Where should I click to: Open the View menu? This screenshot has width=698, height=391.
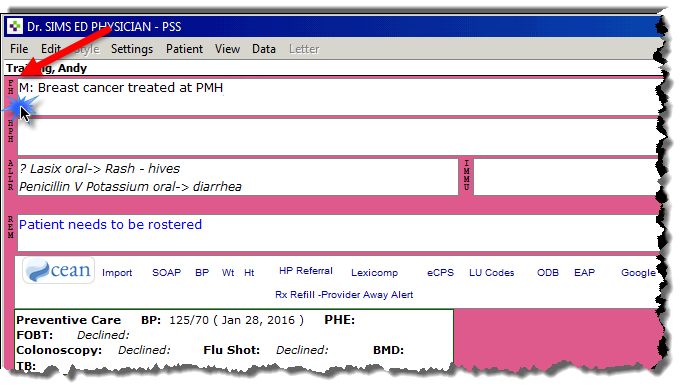coord(227,49)
